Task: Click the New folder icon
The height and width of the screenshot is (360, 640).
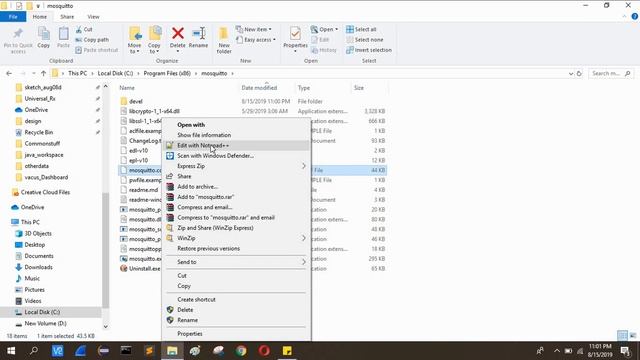Action: (x=224, y=33)
